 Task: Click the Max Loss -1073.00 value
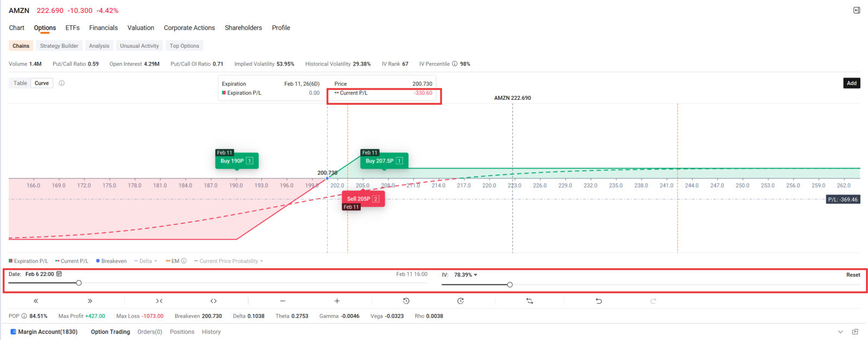[x=153, y=316]
